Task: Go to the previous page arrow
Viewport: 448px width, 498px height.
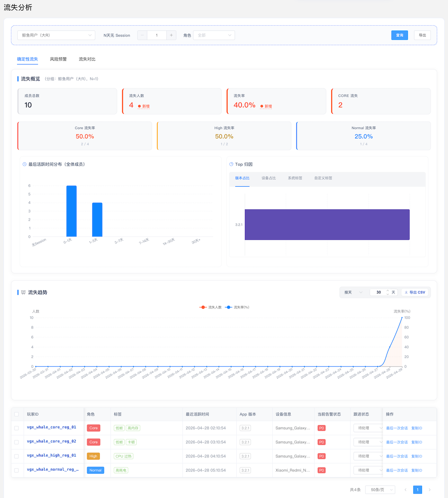Action: click(x=405, y=490)
